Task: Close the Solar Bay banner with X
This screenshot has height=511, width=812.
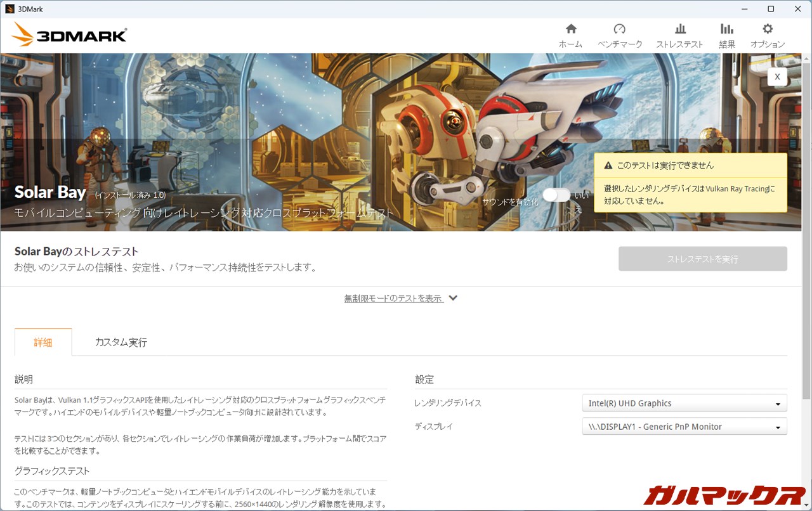Action: pyautogui.click(x=777, y=77)
